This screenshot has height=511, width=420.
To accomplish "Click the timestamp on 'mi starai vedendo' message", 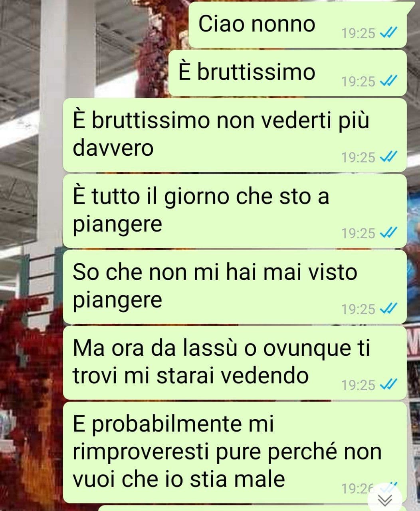I will pyautogui.click(x=358, y=385).
